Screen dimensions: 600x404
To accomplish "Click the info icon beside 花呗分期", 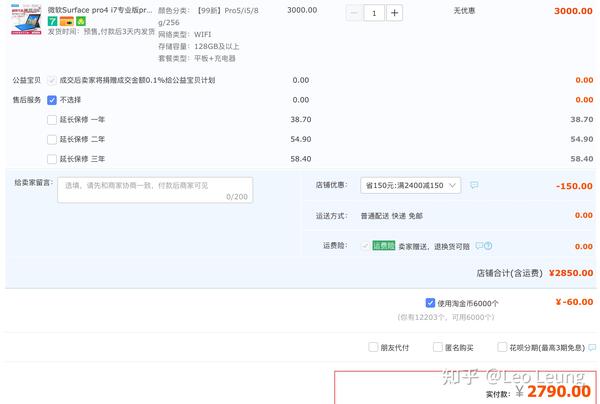I will click(x=592, y=347).
